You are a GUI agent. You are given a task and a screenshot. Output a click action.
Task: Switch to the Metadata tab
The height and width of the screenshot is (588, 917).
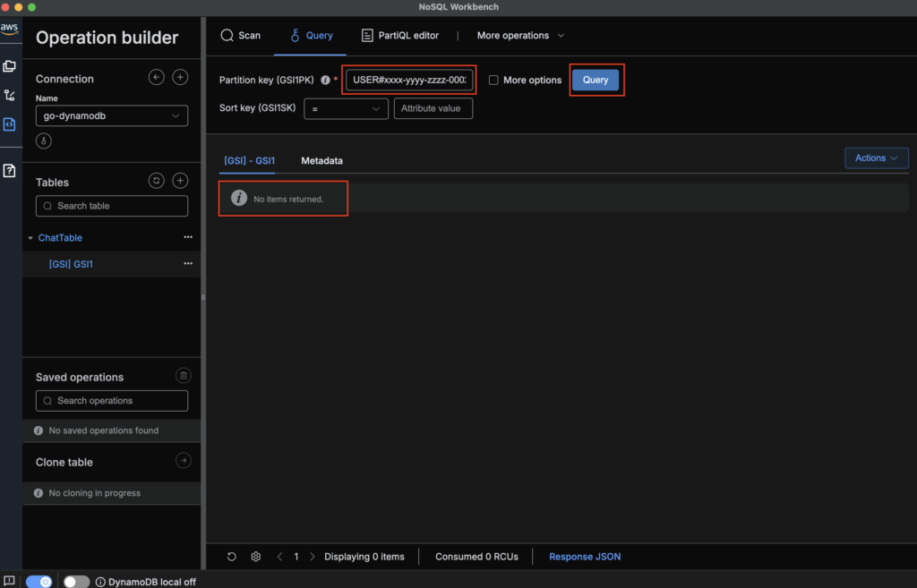(x=321, y=161)
